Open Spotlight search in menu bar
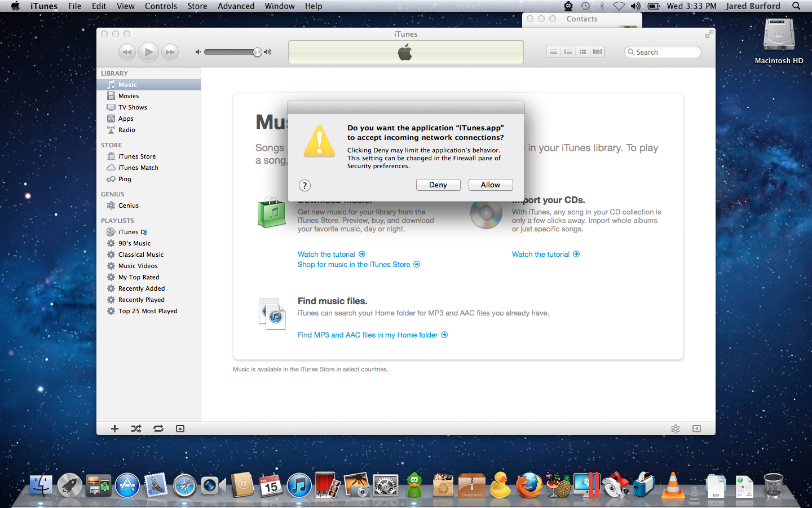 pos(796,6)
